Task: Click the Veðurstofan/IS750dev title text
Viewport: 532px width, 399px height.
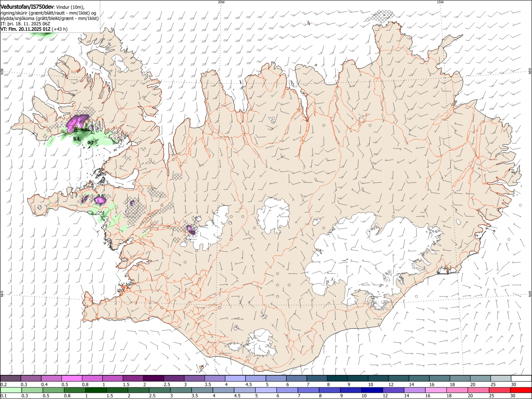Action: tap(27, 6)
